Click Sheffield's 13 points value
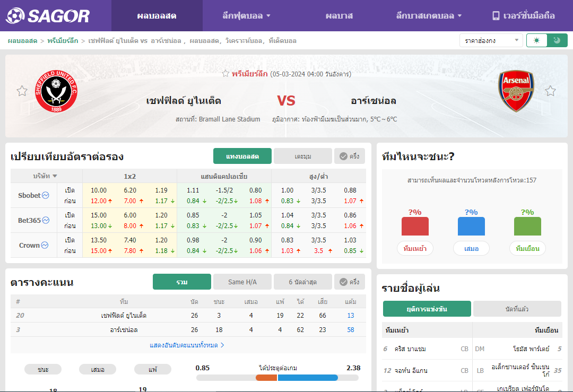 [351, 315]
